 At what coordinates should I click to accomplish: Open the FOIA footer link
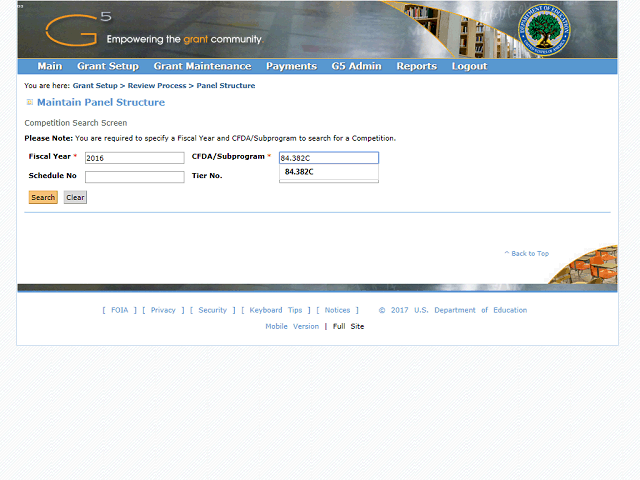click(120, 310)
